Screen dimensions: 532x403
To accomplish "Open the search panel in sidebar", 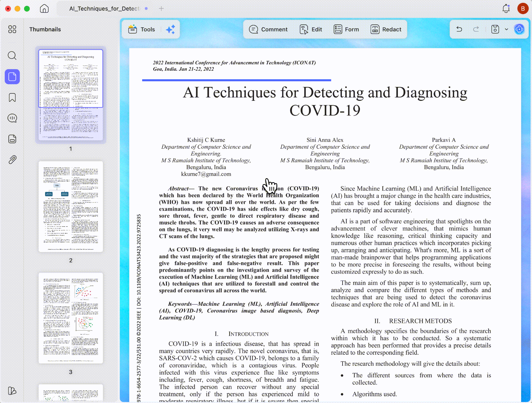I will [12, 56].
